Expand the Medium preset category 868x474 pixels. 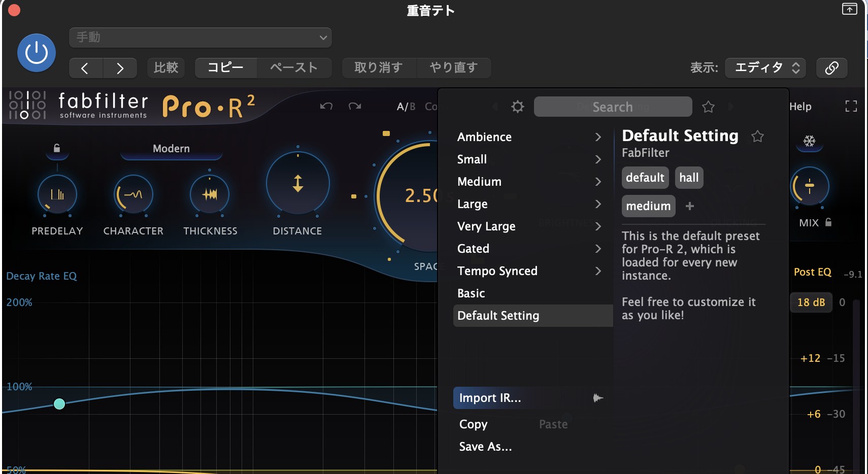pyautogui.click(x=529, y=182)
